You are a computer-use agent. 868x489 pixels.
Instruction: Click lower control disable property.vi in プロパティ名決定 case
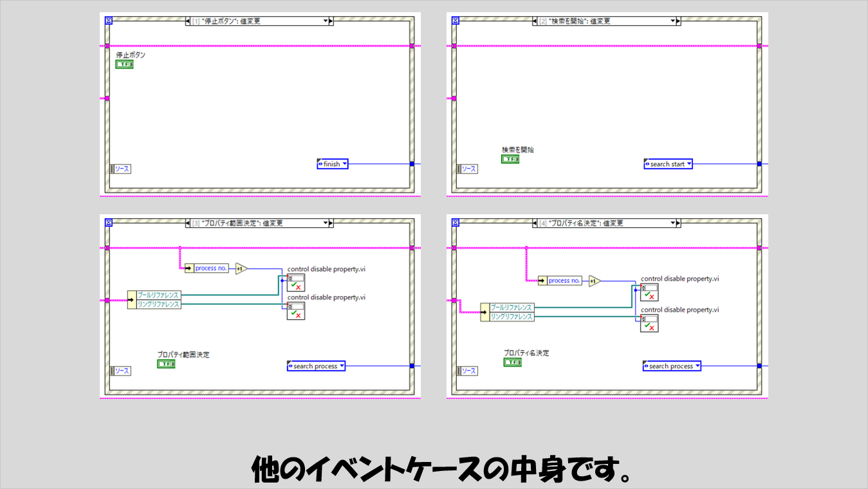pos(649,323)
